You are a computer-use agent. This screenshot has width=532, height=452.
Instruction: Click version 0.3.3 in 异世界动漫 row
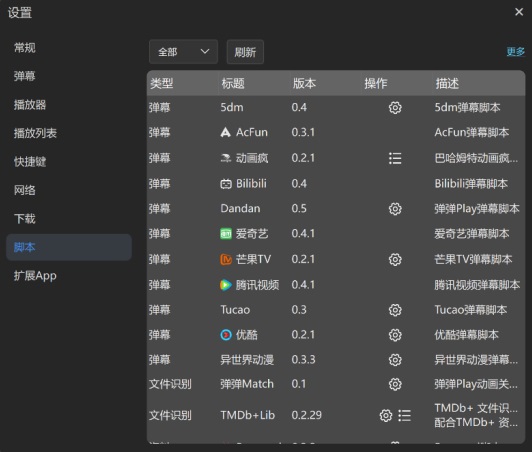point(303,360)
